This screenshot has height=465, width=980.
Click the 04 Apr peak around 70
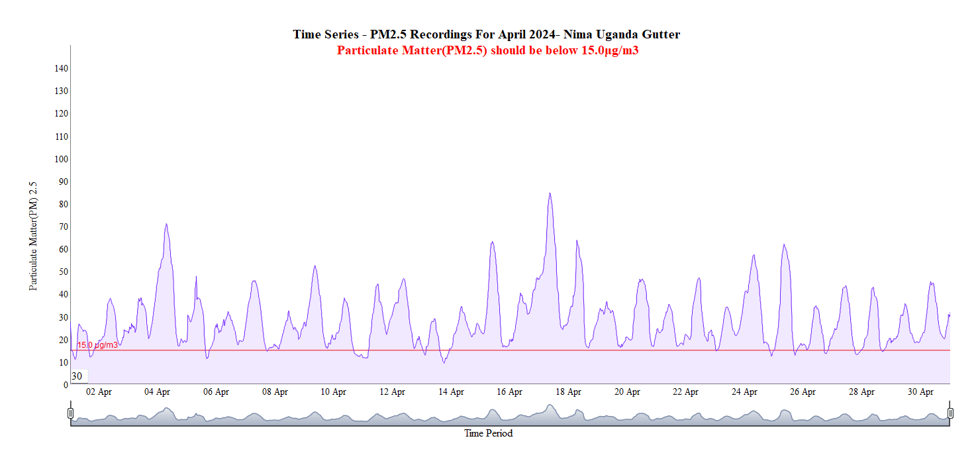(166, 225)
